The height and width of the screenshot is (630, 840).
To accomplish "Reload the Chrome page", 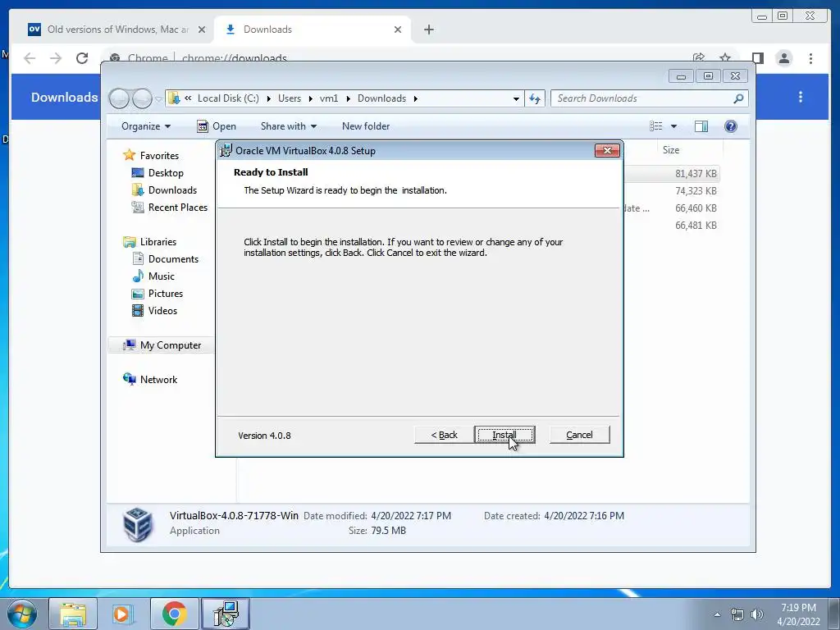I will [82, 58].
